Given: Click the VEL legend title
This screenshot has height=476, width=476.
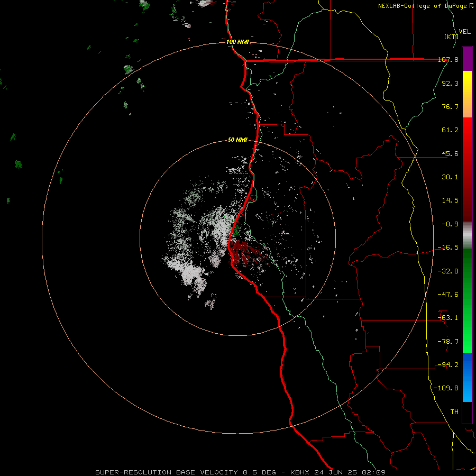Looking at the screenshot, I should click(x=464, y=32).
